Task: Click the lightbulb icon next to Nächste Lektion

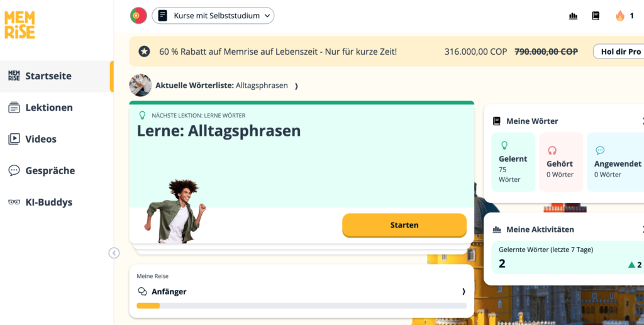Action: pyautogui.click(x=142, y=115)
